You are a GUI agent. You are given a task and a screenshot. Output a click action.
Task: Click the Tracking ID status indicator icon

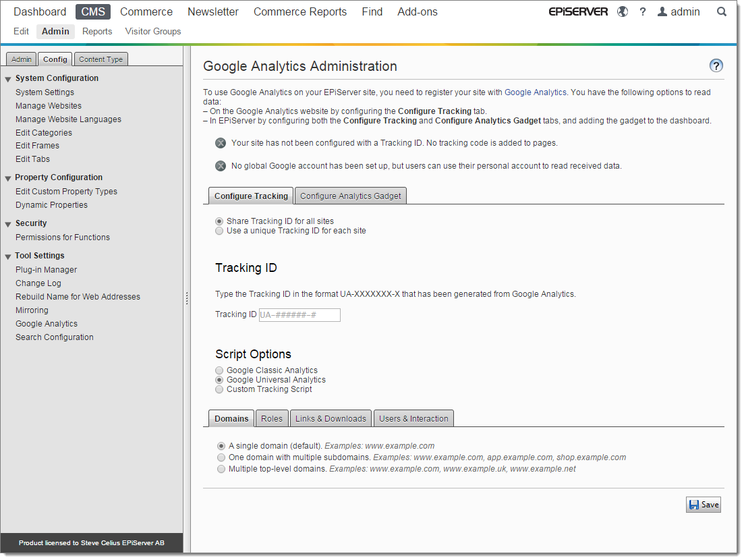(219, 142)
